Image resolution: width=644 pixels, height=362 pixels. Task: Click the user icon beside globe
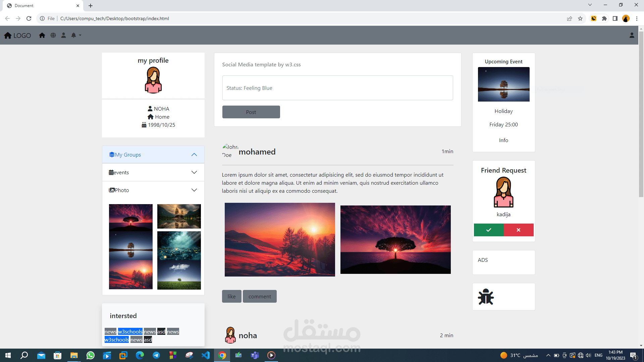[63, 35]
